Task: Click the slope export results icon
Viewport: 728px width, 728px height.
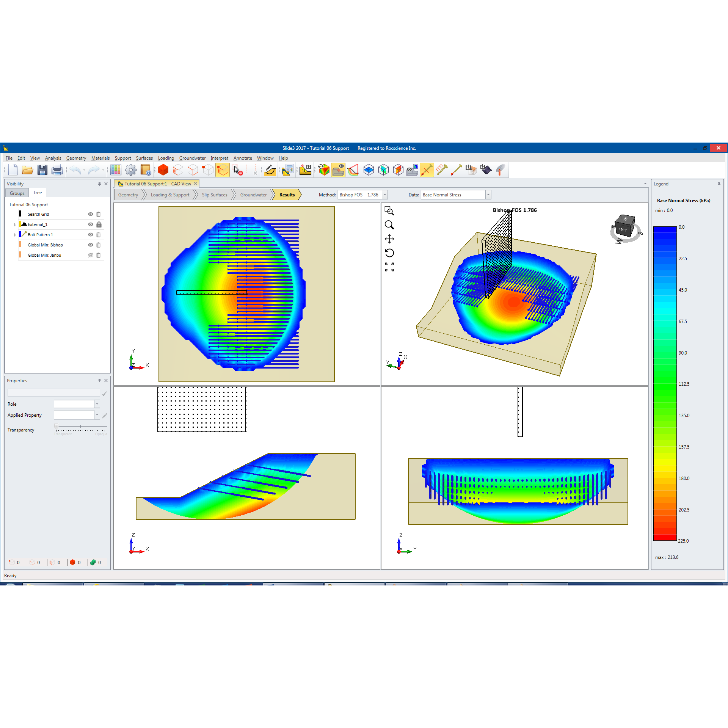Action: click(x=305, y=170)
